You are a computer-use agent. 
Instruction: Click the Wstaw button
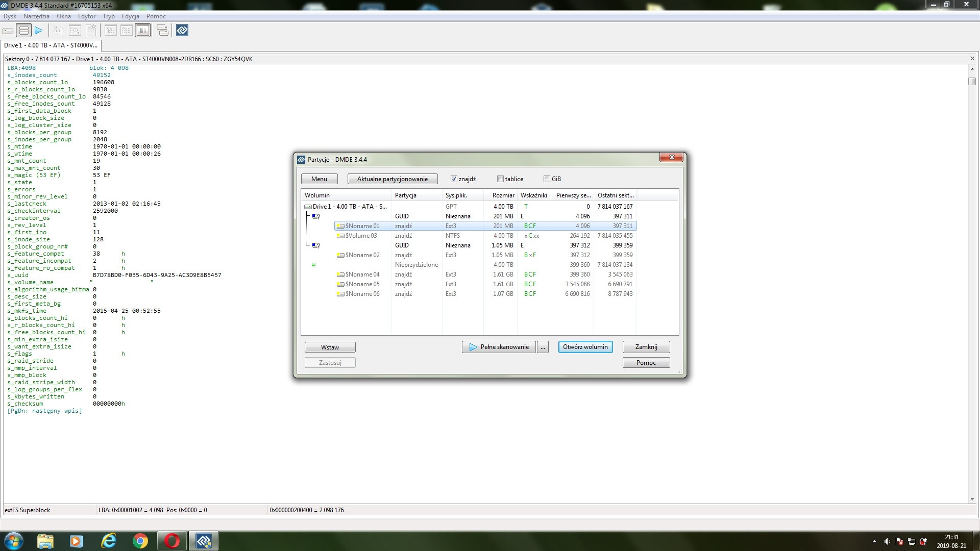click(x=330, y=347)
